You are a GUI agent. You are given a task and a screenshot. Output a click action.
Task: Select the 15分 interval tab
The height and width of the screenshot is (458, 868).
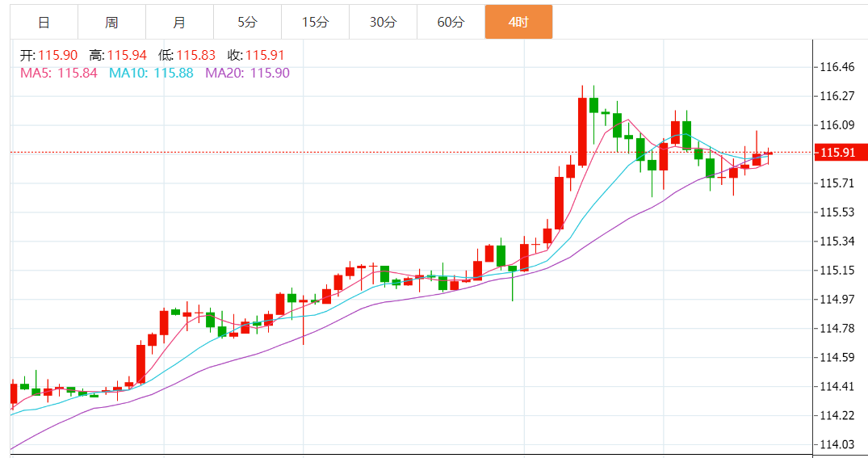[x=315, y=22]
